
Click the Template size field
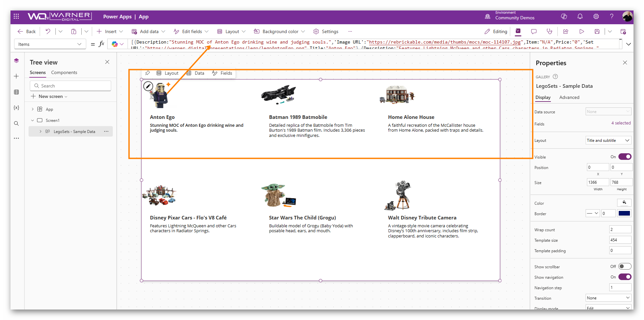(x=620, y=240)
